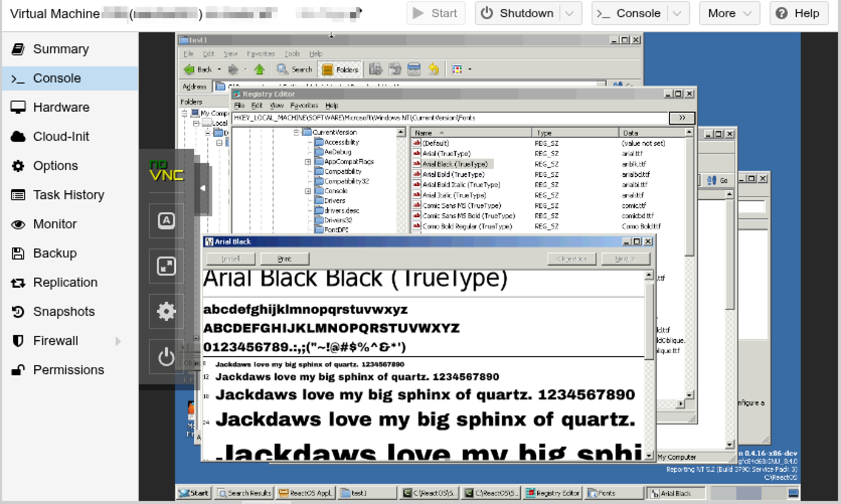The image size is (841, 504).
Task: Click the Print button in font viewer
Action: (285, 259)
